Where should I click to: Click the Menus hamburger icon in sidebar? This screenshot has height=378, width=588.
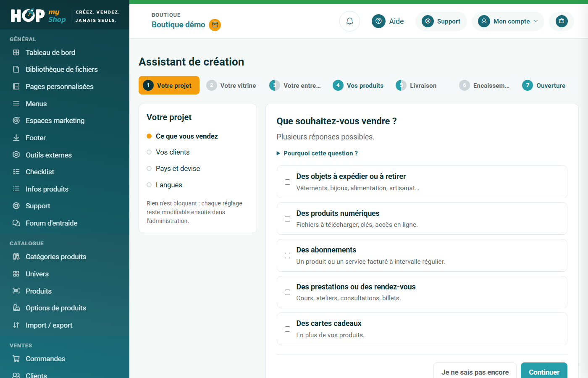(16, 103)
